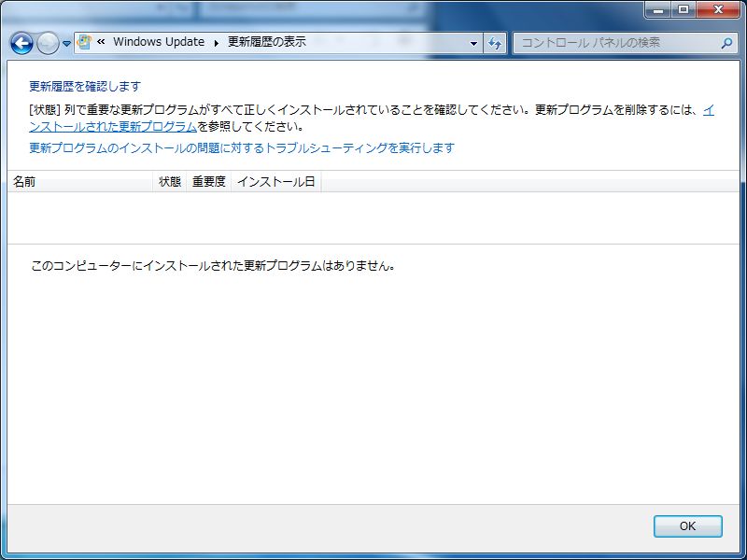Screen dimensions: 747x560
Task: Select the Windows Update breadcrumb
Action: click(x=159, y=42)
